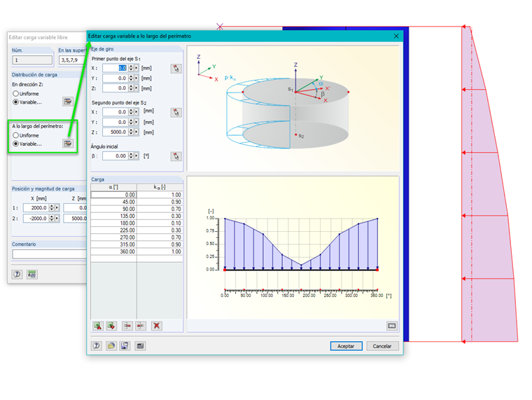Open help in perimeter load dialog

tap(97, 346)
